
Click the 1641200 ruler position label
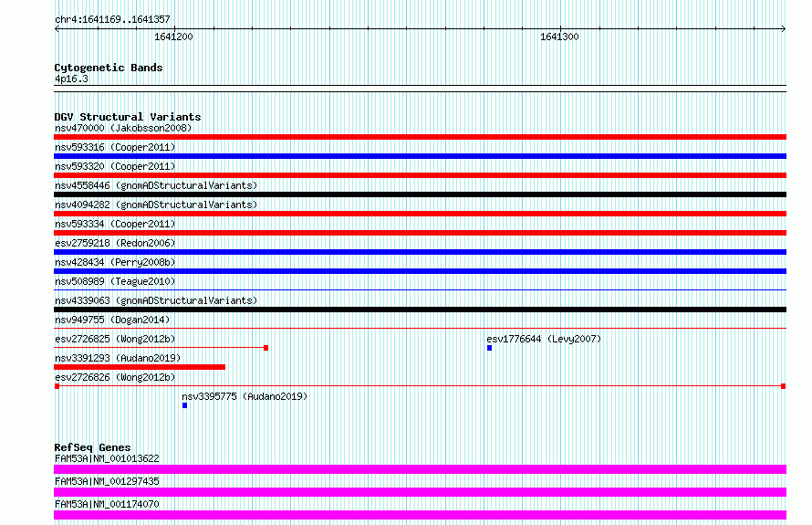click(173, 37)
